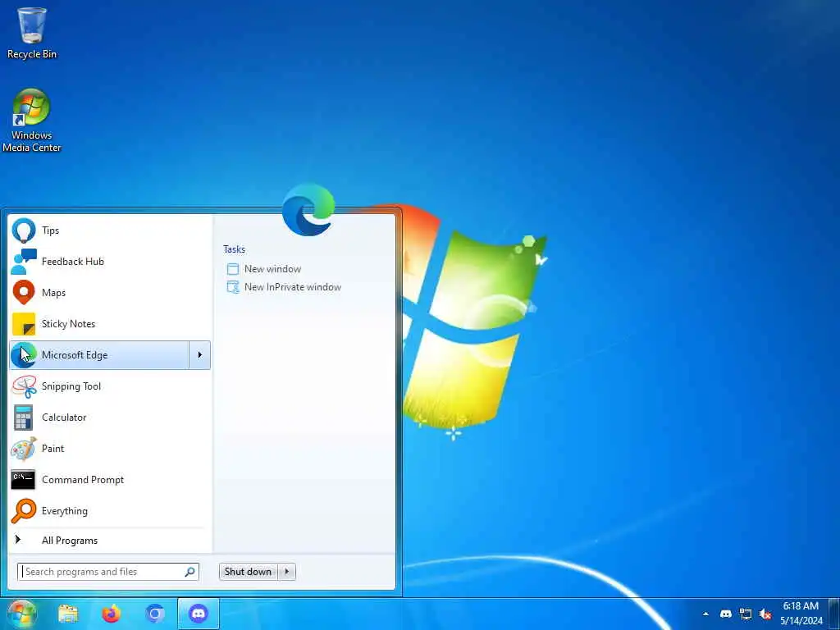The width and height of the screenshot is (840, 630).
Task: Expand Microsoft Edge jump list arrow
Action: (x=200, y=354)
